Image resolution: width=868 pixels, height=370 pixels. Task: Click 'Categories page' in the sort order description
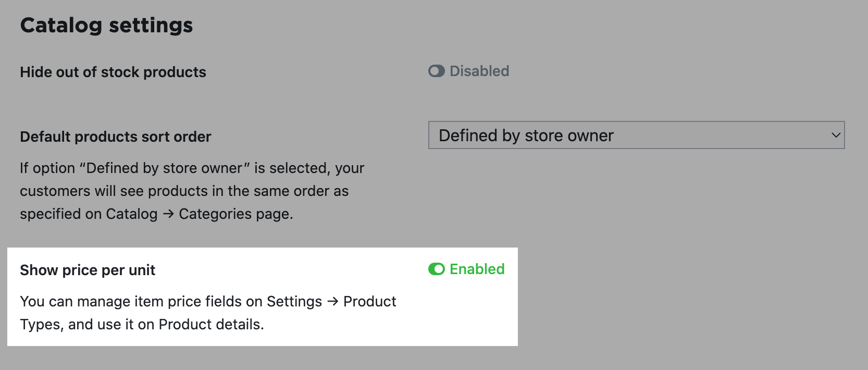click(236, 214)
